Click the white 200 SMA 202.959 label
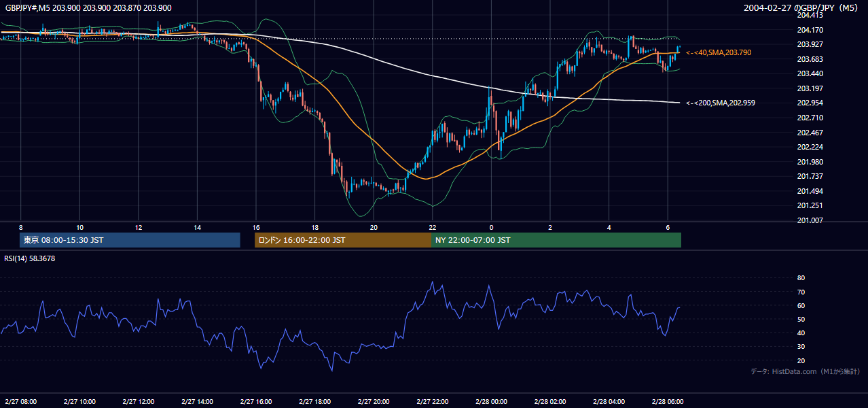Screen dimensions: 868x408 pos(721,103)
